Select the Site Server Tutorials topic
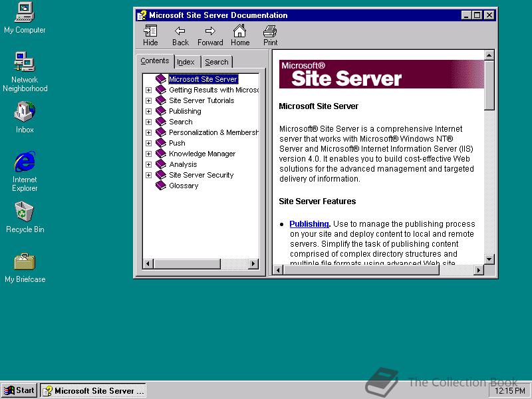532x399 pixels. pos(201,100)
